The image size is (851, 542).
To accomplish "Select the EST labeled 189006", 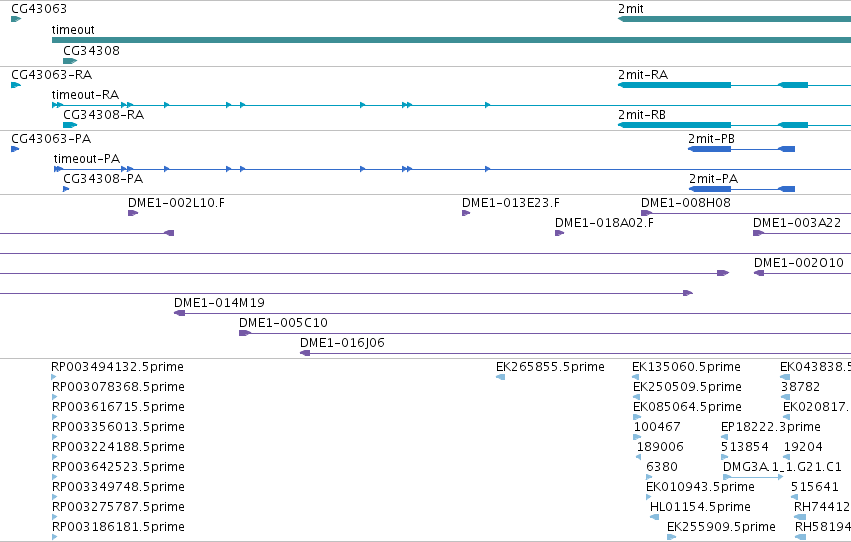I will pyautogui.click(x=660, y=447).
